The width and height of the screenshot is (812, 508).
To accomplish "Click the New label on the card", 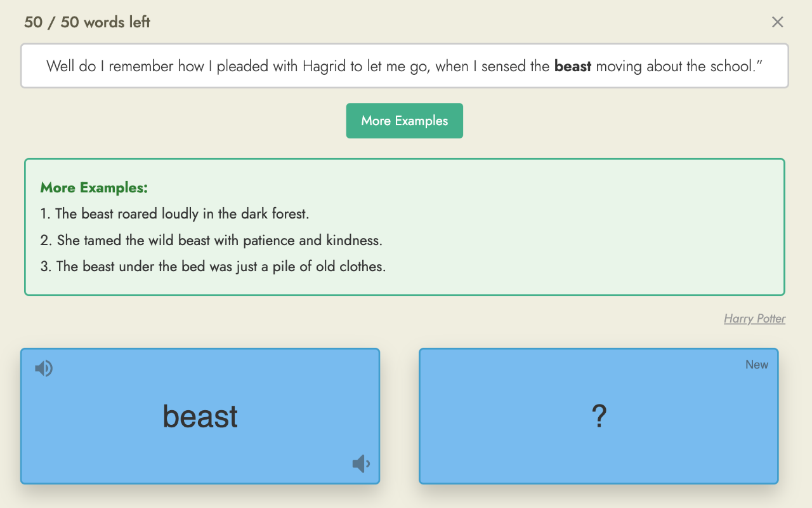I will 756,364.
